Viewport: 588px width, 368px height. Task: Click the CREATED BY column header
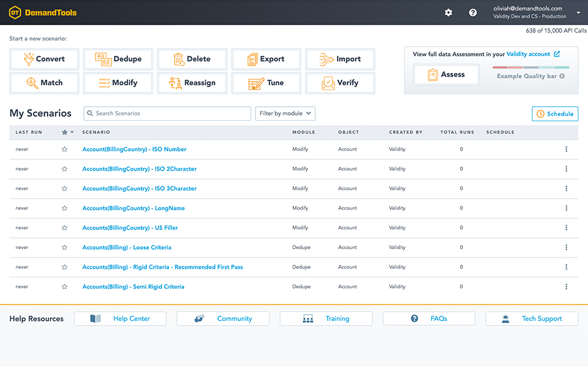tap(405, 132)
